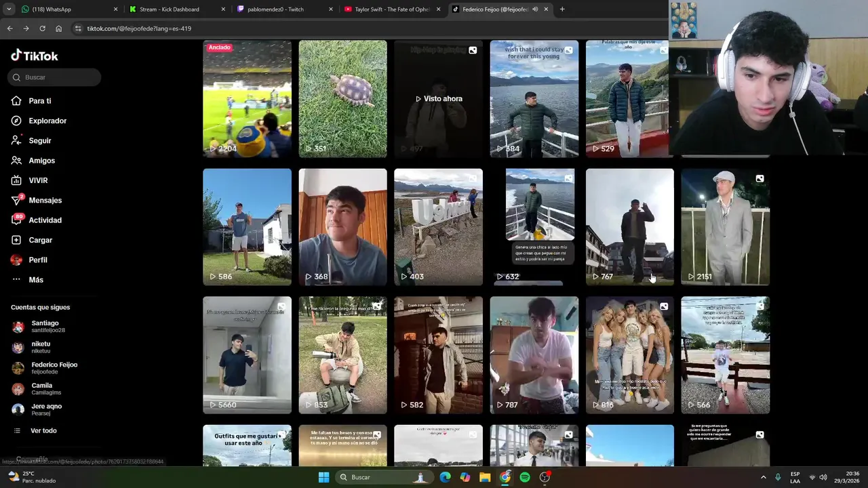Click the address bar URL
Screen dimensions: 868x488
coord(139,28)
